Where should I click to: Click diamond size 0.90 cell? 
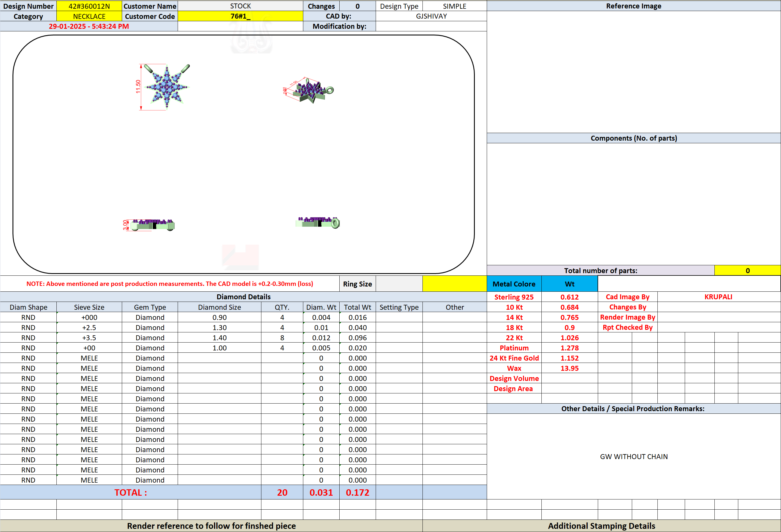[x=220, y=317]
